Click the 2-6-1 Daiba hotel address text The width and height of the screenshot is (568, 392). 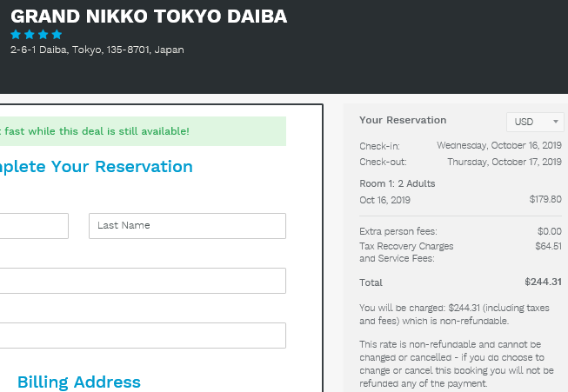(x=97, y=50)
